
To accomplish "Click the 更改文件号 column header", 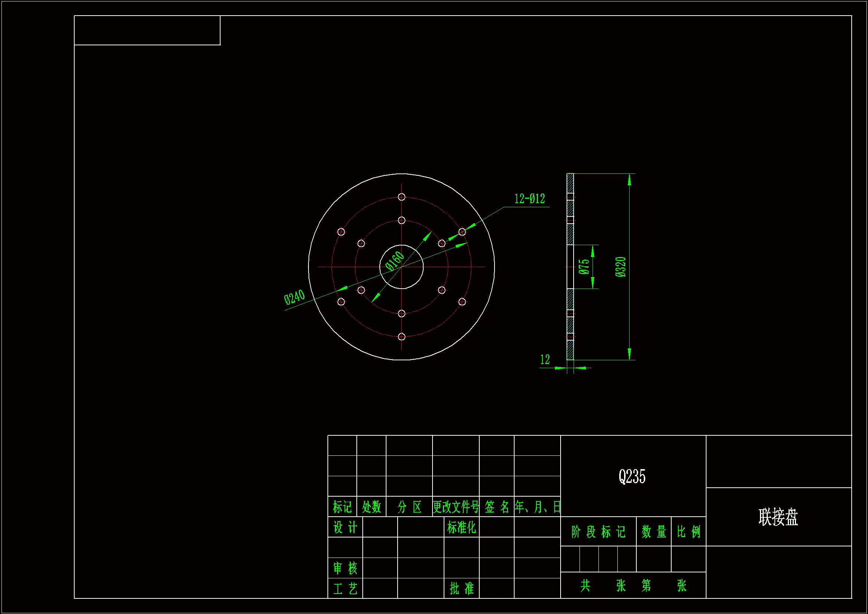I will (456, 507).
